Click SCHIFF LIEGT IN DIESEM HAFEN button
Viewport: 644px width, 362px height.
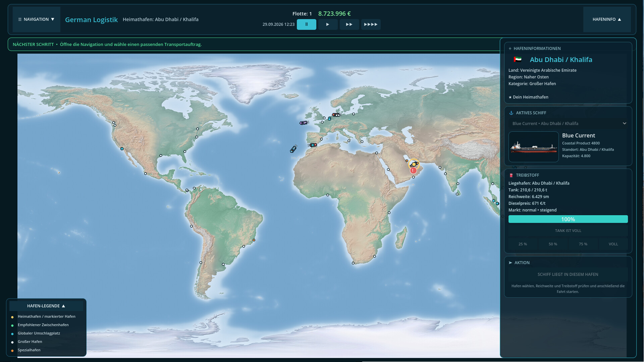[x=568, y=275]
